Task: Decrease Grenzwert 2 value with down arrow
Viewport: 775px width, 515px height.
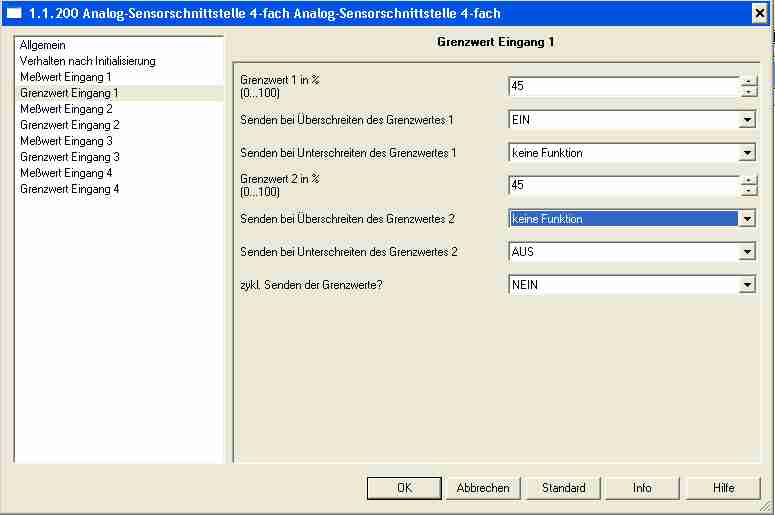Action: pyautogui.click(x=747, y=191)
